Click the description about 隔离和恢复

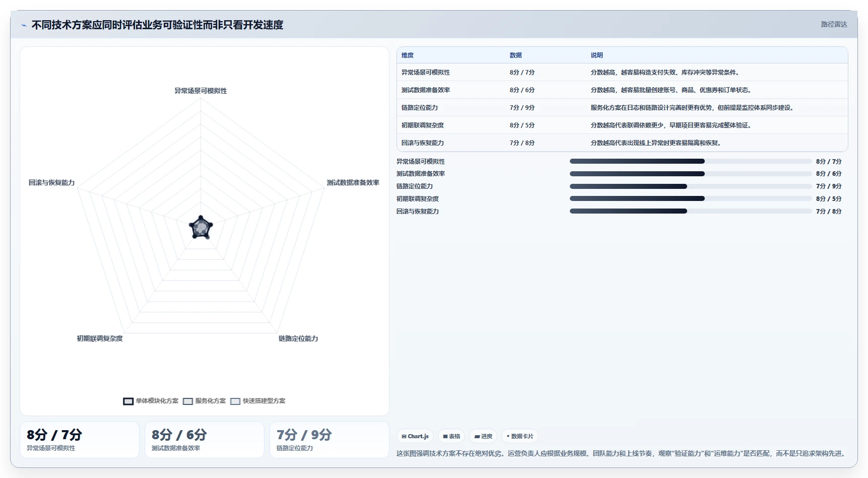[x=656, y=143]
